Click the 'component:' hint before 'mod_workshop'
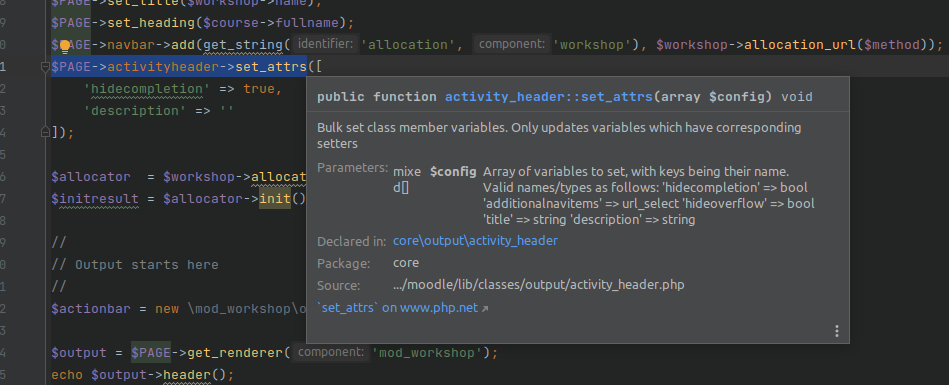Viewport: 949px width, 385px height. click(331, 352)
